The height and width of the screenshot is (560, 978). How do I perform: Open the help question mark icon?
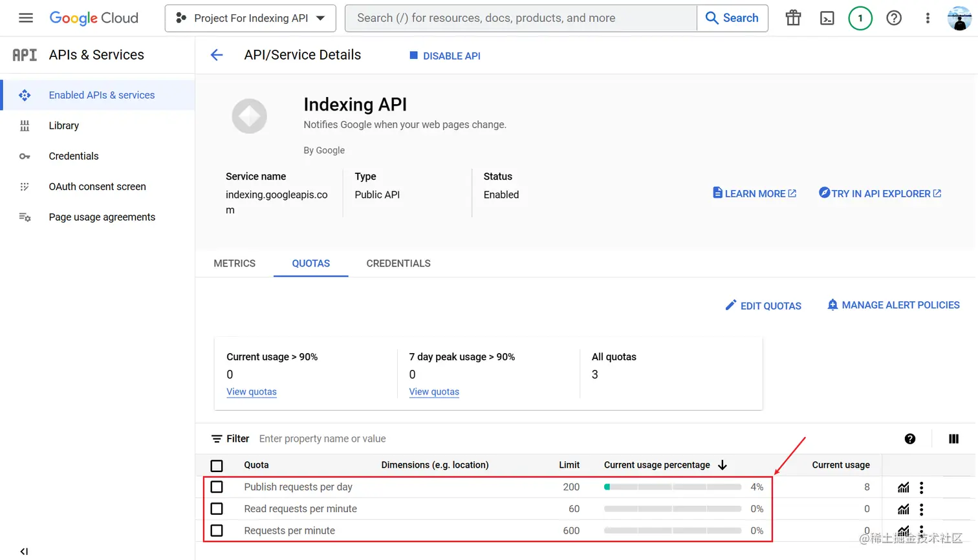pos(894,18)
